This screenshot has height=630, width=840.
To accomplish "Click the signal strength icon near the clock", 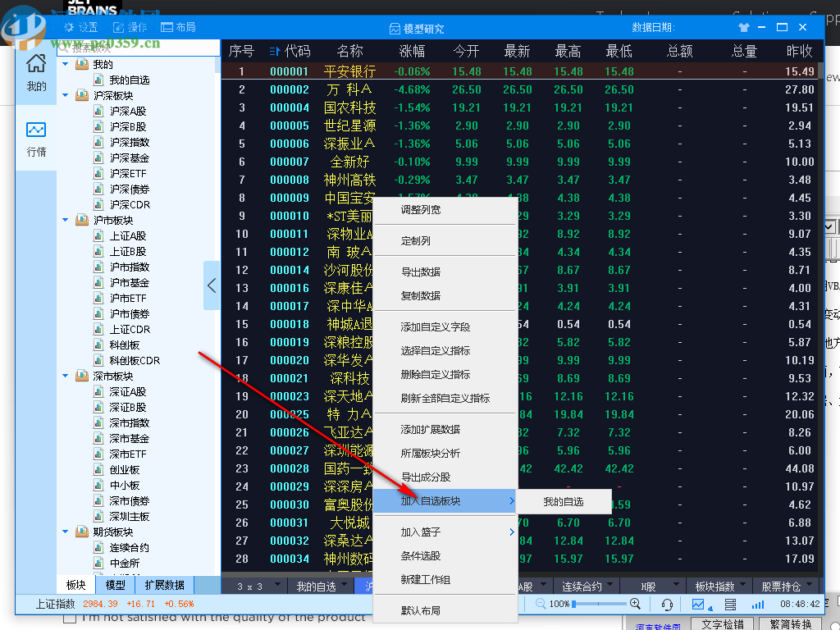I will point(760,604).
